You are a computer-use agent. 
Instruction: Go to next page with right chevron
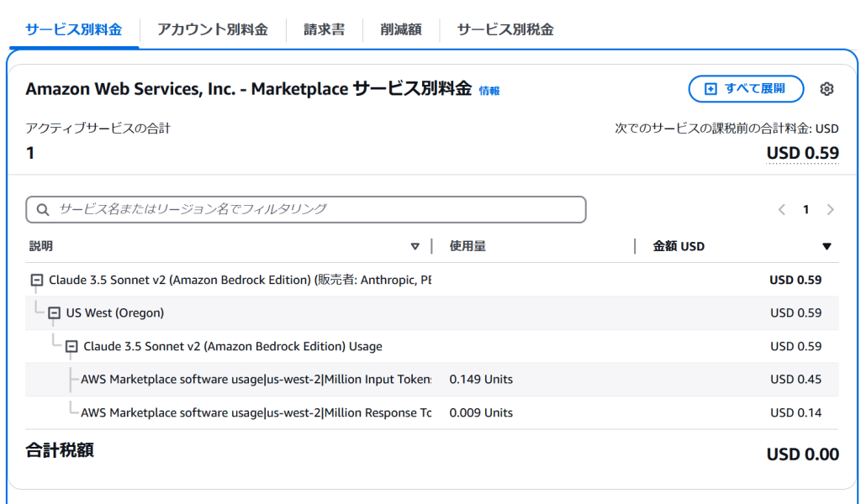click(830, 209)
